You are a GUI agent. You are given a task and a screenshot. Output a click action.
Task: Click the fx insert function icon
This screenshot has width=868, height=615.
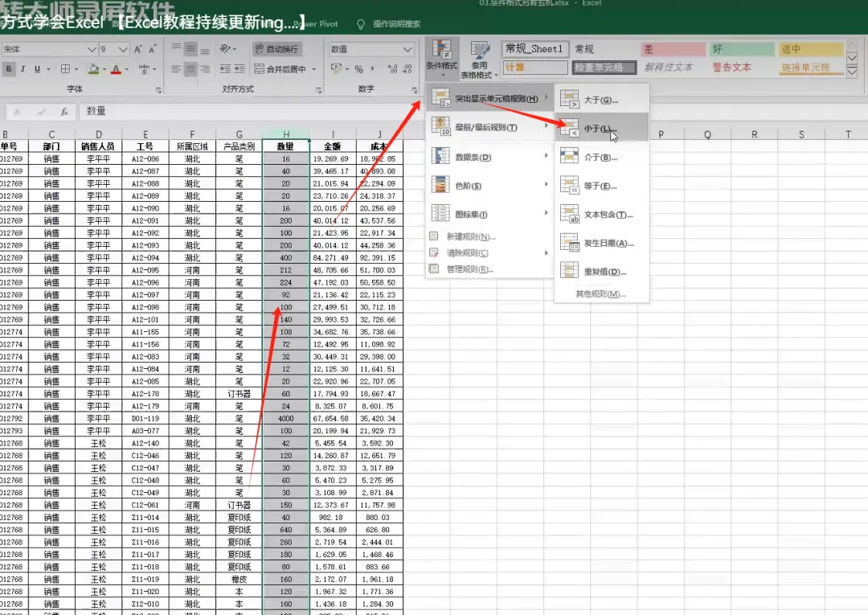[x=64, y=112]
